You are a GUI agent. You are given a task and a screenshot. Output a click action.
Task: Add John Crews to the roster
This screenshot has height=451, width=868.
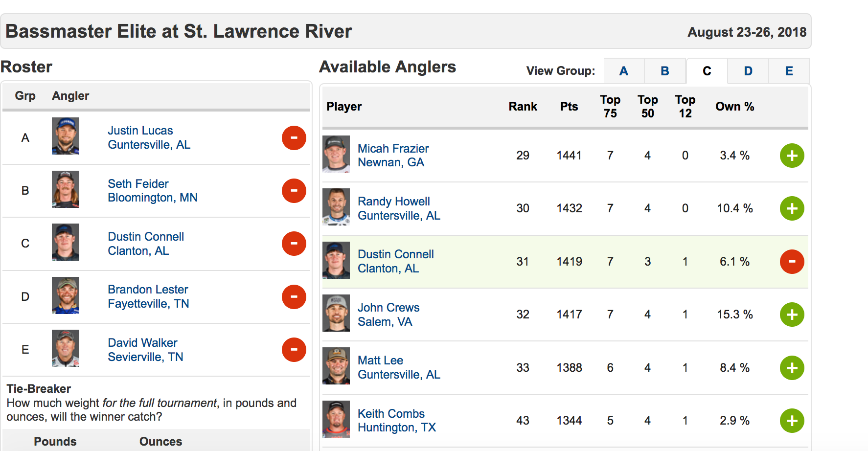tap(792, 315)
